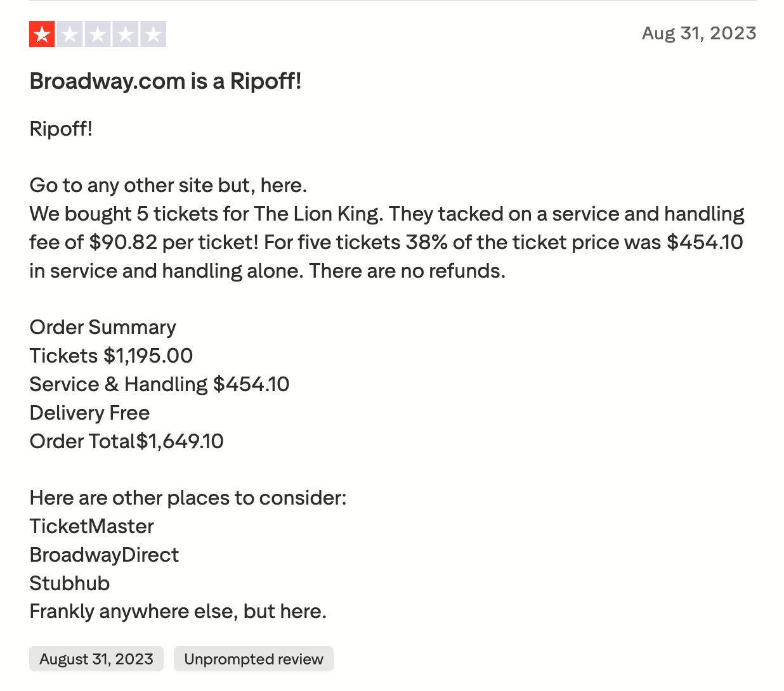
Task: Click the fourth gray rating star
Action: (x=126, y=34)
